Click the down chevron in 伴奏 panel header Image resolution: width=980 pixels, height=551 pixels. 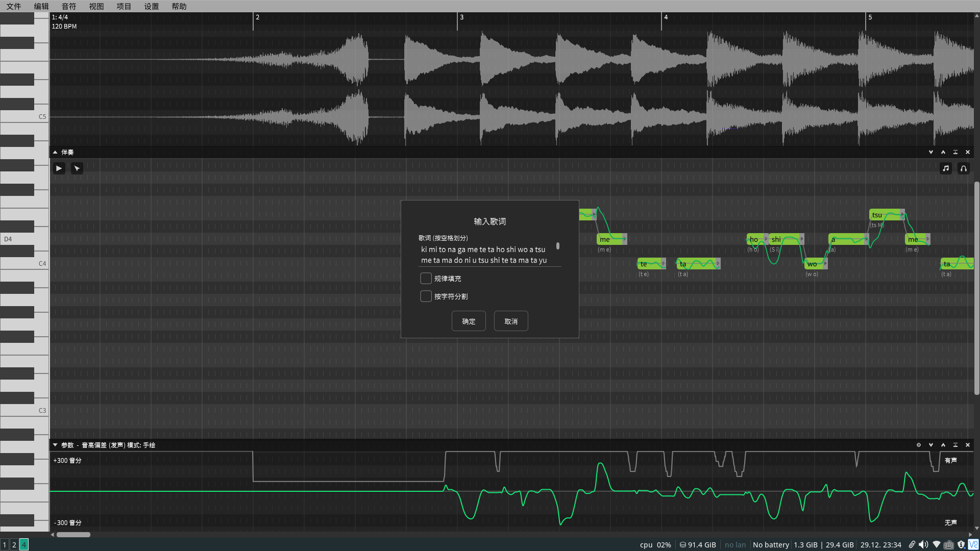point(931,152)
